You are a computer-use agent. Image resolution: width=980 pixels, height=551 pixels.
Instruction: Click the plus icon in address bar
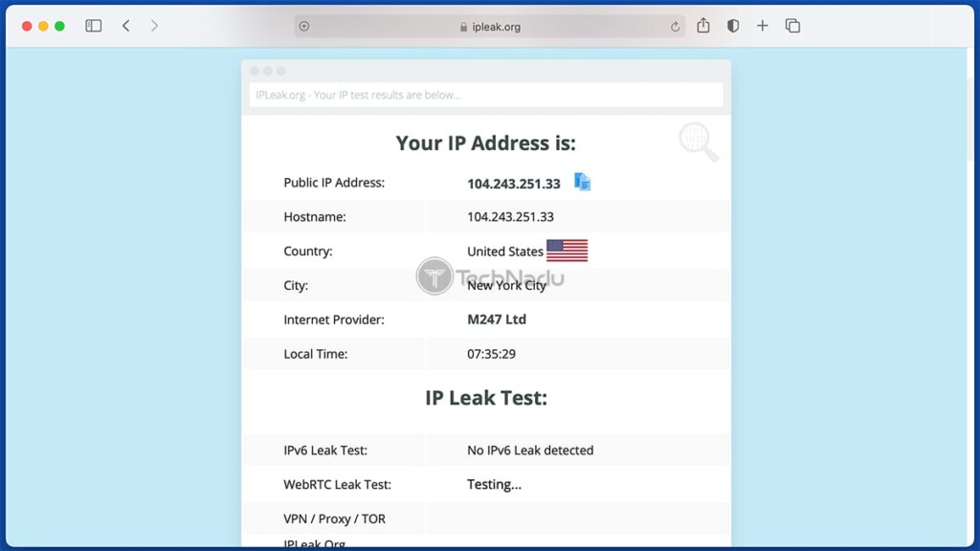pyautogui.click(x=304, y=26)
